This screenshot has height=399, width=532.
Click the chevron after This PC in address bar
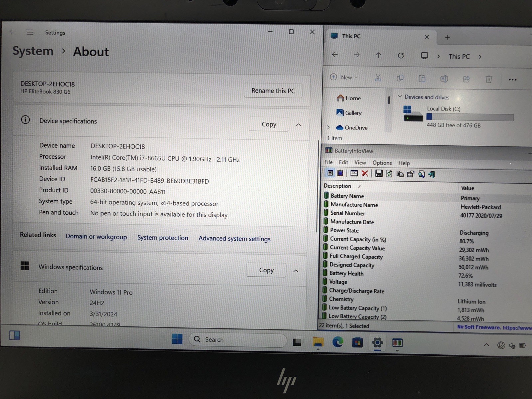pos(480,57)
